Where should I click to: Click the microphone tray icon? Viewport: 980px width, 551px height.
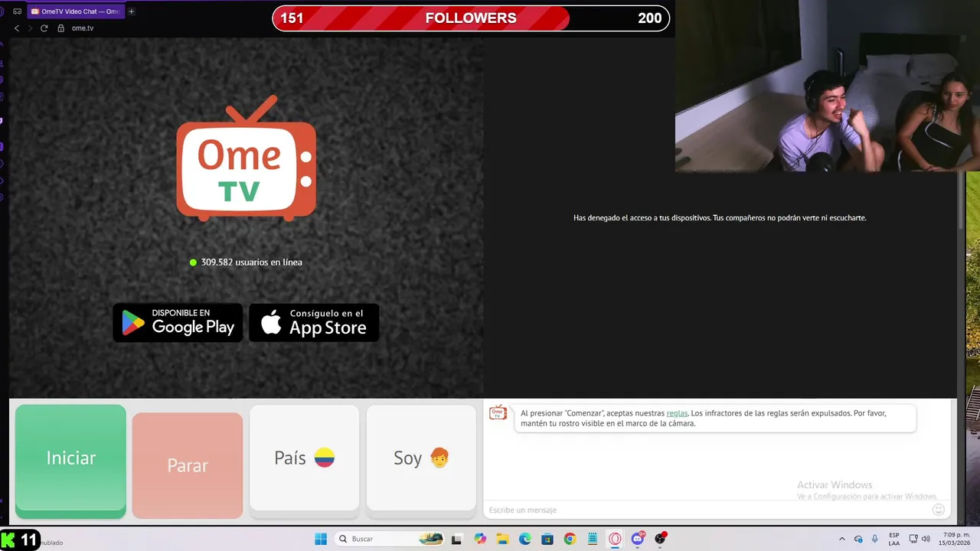tap(874, 539)
